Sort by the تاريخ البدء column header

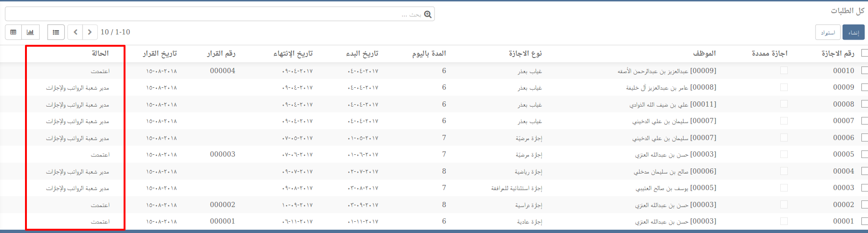(362, 53)
